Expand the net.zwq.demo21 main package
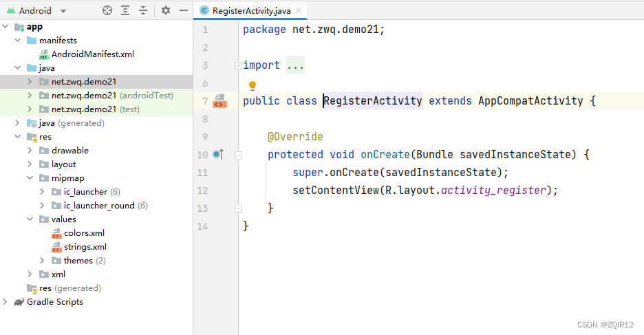This screenshot has height=335, width=644. point(30,82)
